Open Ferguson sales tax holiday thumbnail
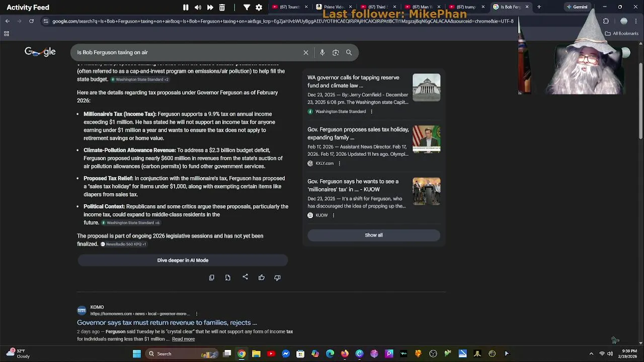Viewport: 644px width, 362px height. click(x=426, y=139)
